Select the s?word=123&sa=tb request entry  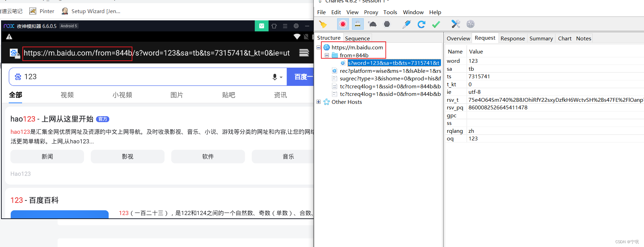click(394, 63)
